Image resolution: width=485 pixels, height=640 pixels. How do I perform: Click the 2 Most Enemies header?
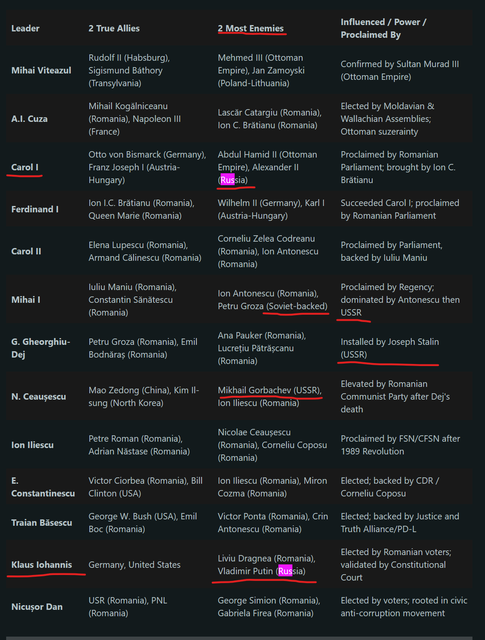tap(251, 29)
